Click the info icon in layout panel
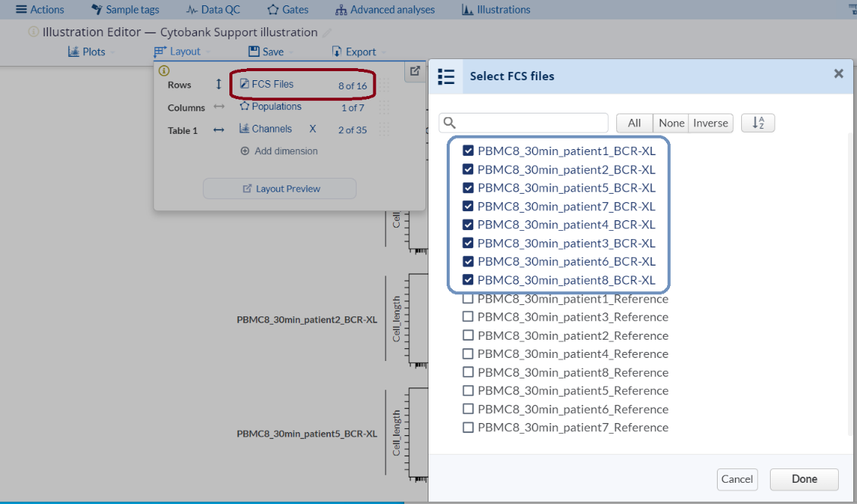Screen dimensions: 857x504 click(164, 70)
